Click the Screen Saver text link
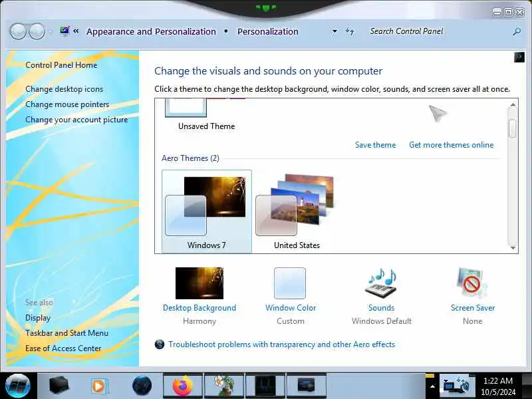532x399 pixels. pos(473,308)
